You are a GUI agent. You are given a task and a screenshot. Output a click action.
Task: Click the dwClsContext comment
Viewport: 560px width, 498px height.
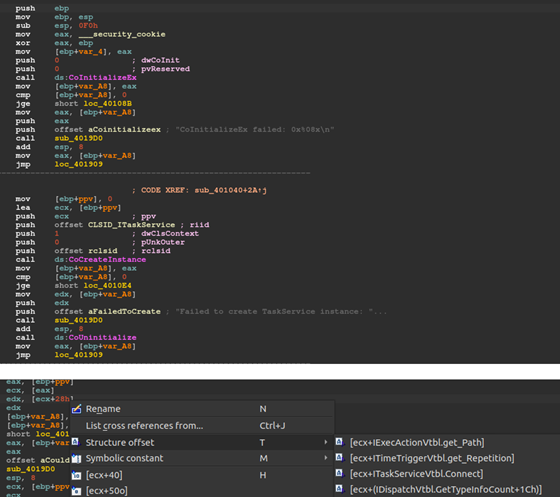pos(170,234)
